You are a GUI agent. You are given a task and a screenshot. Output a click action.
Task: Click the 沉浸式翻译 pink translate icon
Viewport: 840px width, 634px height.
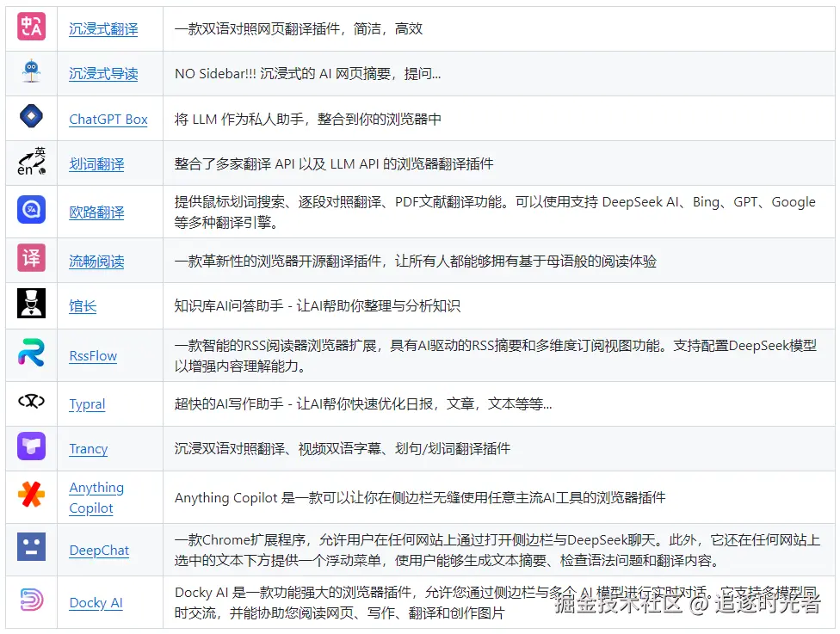(x=31, y=27)
